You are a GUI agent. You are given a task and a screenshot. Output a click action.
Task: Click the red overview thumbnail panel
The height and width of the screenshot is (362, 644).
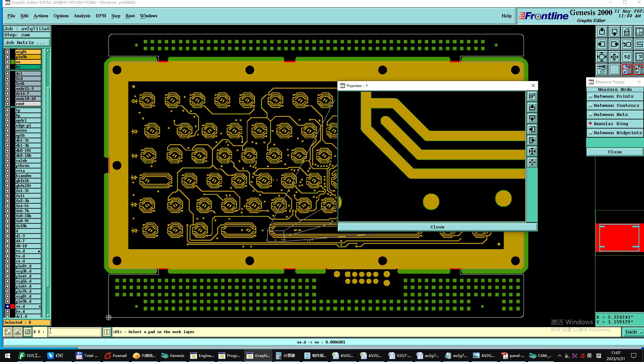[x=619, y=238]
